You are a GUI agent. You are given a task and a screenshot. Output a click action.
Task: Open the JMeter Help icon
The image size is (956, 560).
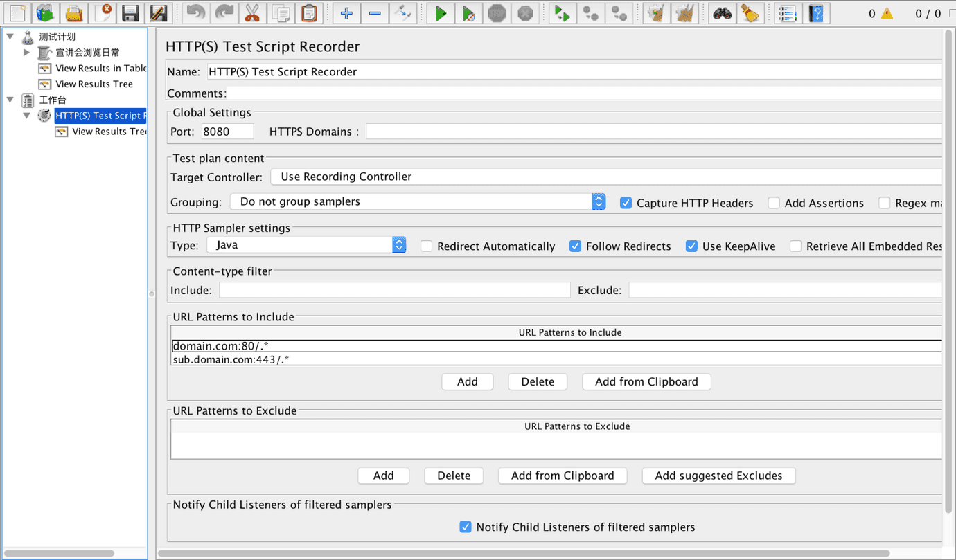815,12
